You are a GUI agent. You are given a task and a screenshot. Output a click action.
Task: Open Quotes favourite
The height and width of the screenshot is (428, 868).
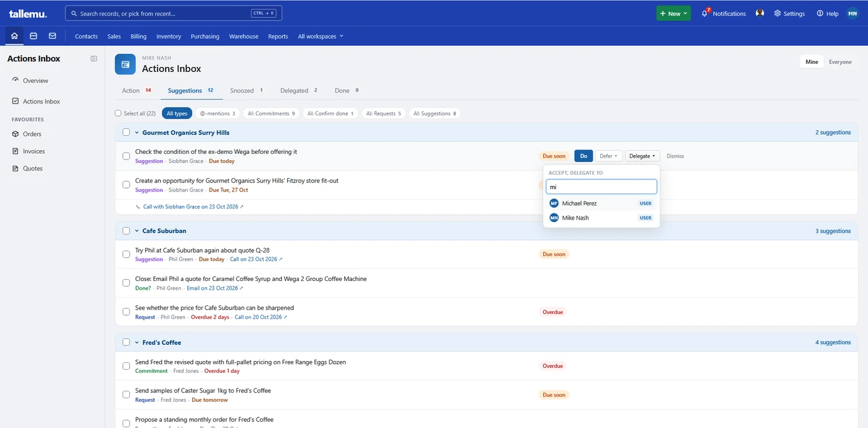pyautogui.click(x=33, y=169)
